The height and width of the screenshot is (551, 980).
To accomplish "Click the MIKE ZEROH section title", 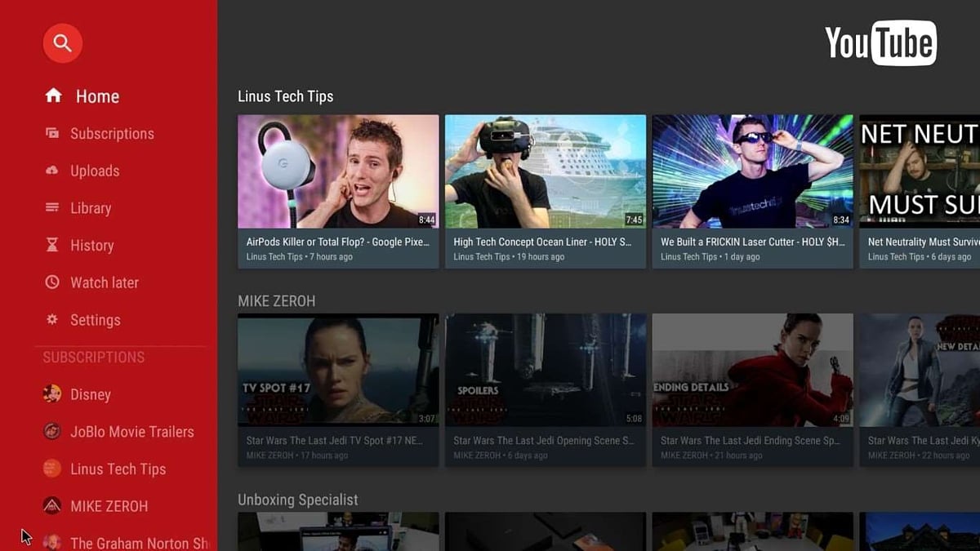I will (276, 300).
